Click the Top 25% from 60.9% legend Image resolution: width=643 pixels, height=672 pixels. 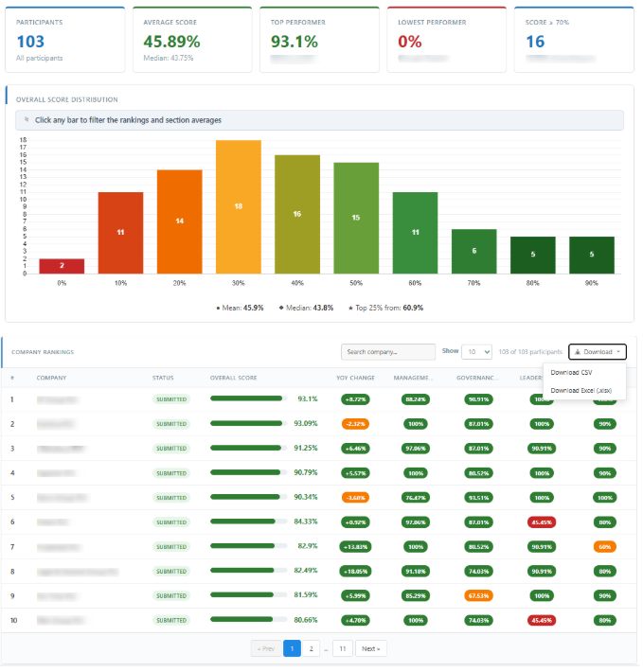click(x=385, y=308)
